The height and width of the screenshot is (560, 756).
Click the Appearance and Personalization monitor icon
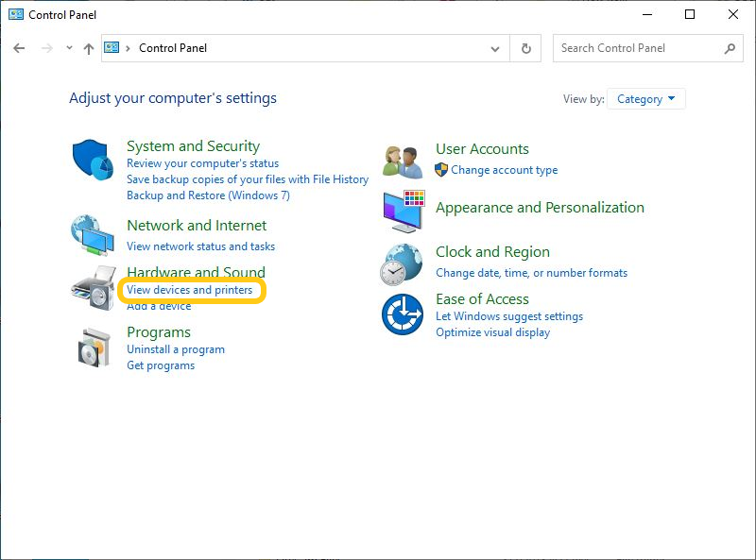point(404,212)
